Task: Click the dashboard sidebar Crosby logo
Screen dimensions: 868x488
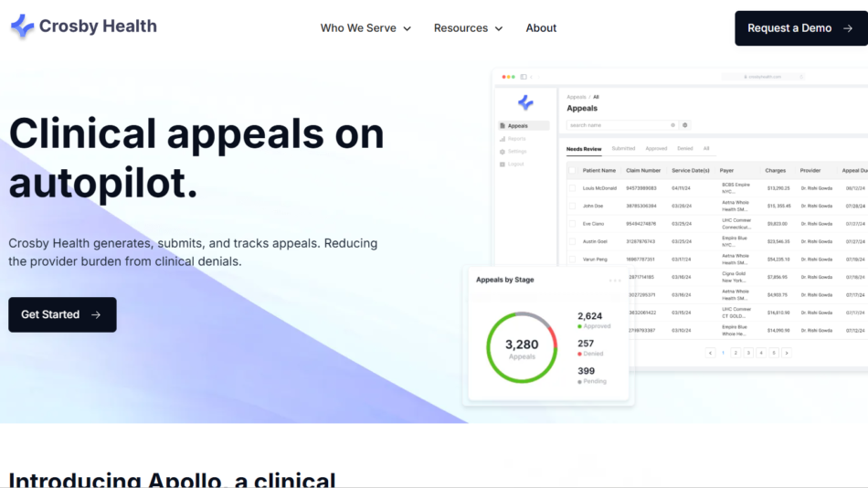Action: [x=525, y=102]
